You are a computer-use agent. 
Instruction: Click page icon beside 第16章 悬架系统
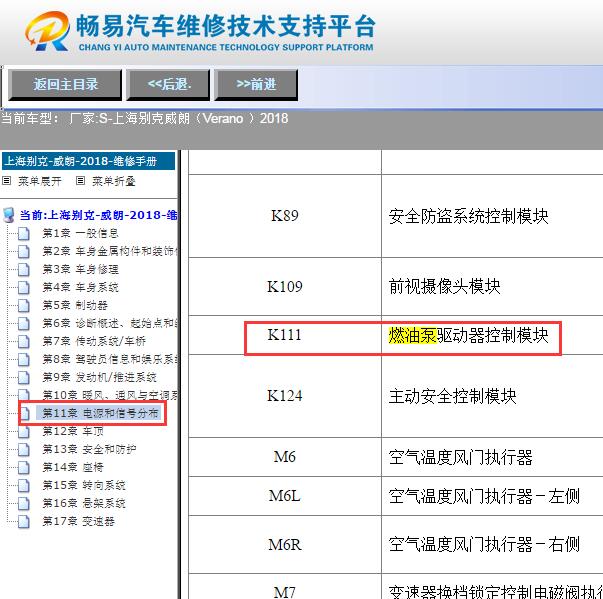[x=23, y=504]
